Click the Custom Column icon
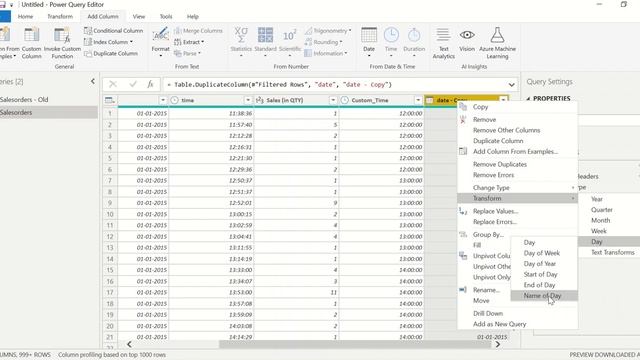 31,35
